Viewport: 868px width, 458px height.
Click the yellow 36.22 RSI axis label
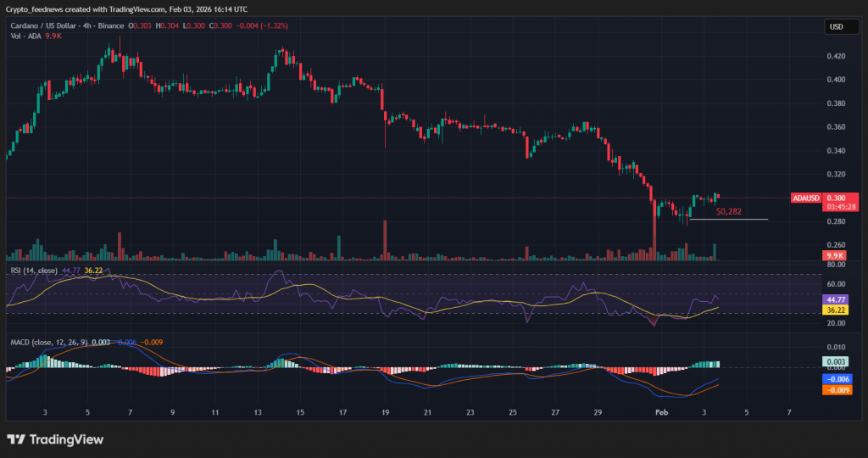pyautogui.click(x=835, y=310)
